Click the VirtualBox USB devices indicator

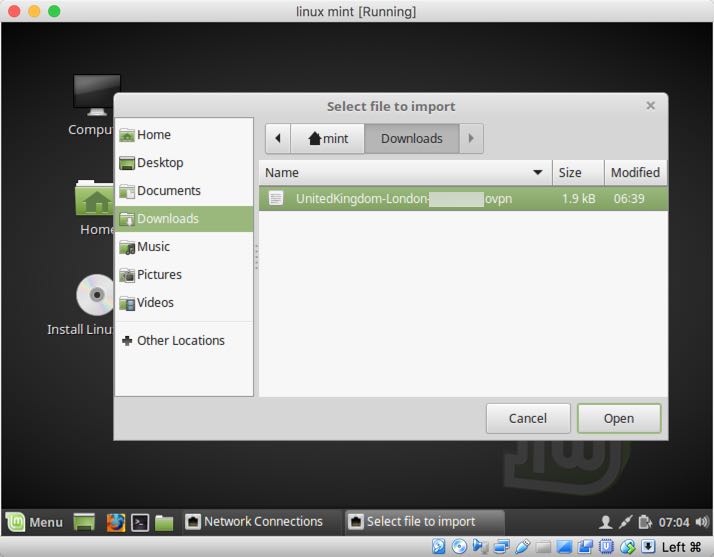[x=522, y=546]
